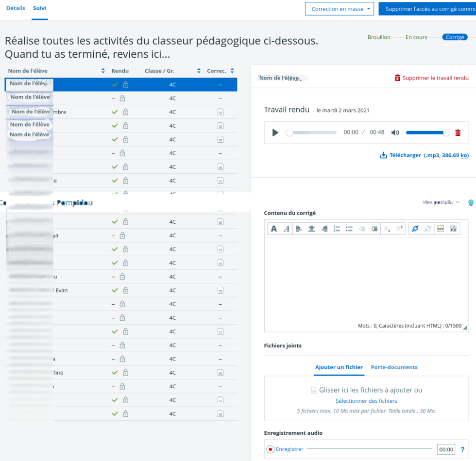Sort the table by Nom de l'élève
The height and width of the screenshot is (461, 476).
point(102,70)
